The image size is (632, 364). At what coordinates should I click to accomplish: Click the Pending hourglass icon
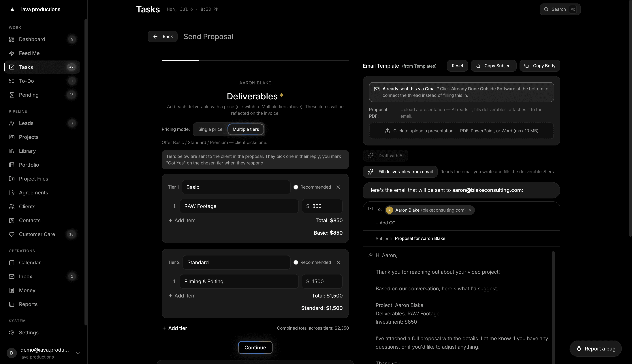coord(12,95)
